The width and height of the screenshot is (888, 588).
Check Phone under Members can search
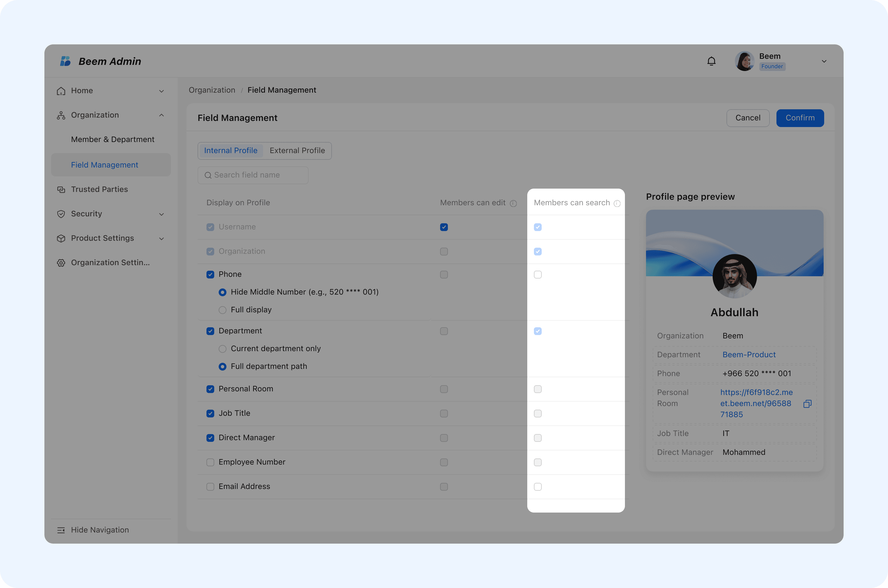tap(538, 275)
